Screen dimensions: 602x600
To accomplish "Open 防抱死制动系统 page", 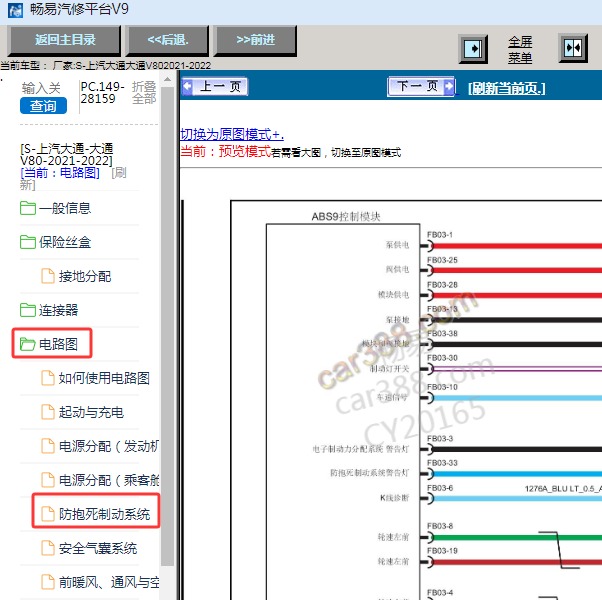I will point(104,514).
